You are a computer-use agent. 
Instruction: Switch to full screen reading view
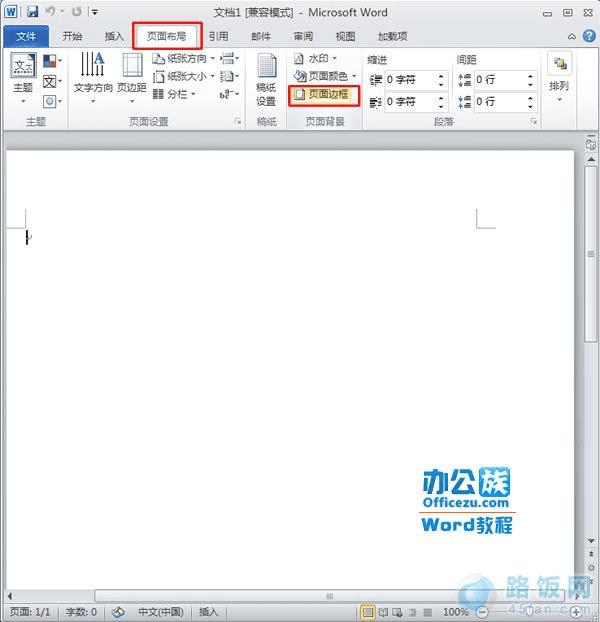[x=383, y=612]
